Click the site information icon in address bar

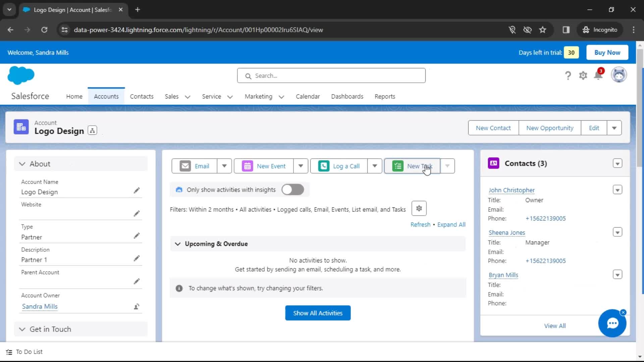(x=64, y=30)
